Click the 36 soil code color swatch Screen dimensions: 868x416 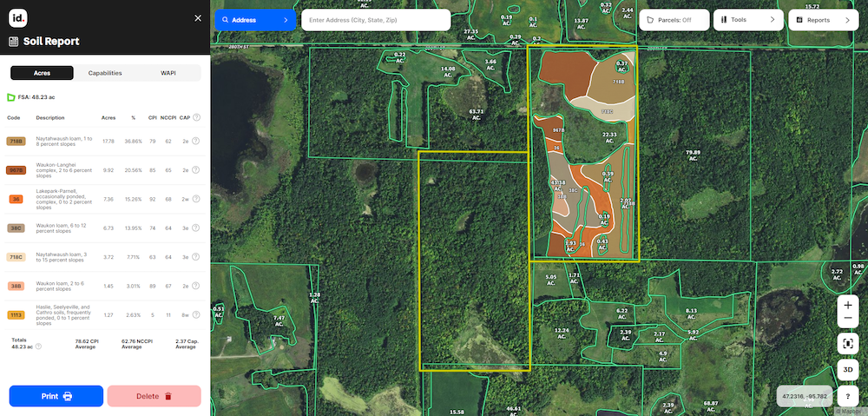click(16, 199)
